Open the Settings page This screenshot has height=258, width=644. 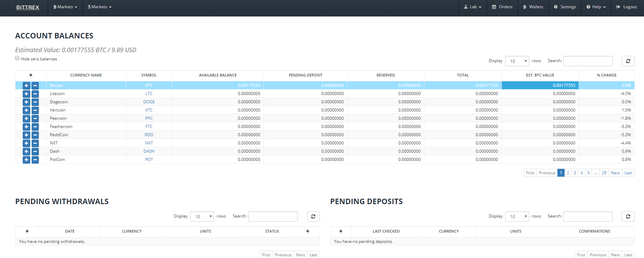coord(565,7)
